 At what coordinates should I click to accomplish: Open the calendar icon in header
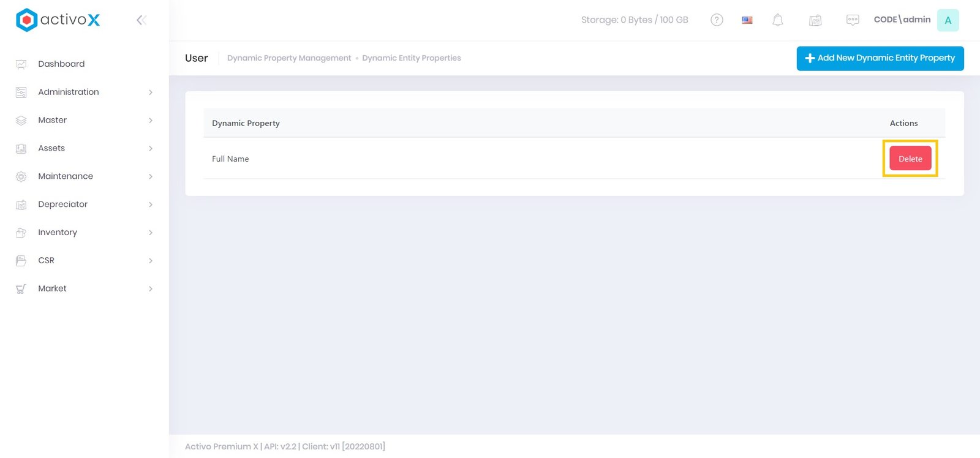tap(815, 20)
